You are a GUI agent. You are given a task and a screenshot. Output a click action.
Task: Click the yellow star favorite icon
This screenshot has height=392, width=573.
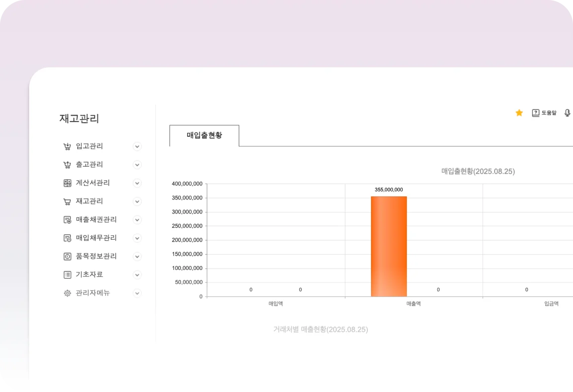[x=519, y=113]
